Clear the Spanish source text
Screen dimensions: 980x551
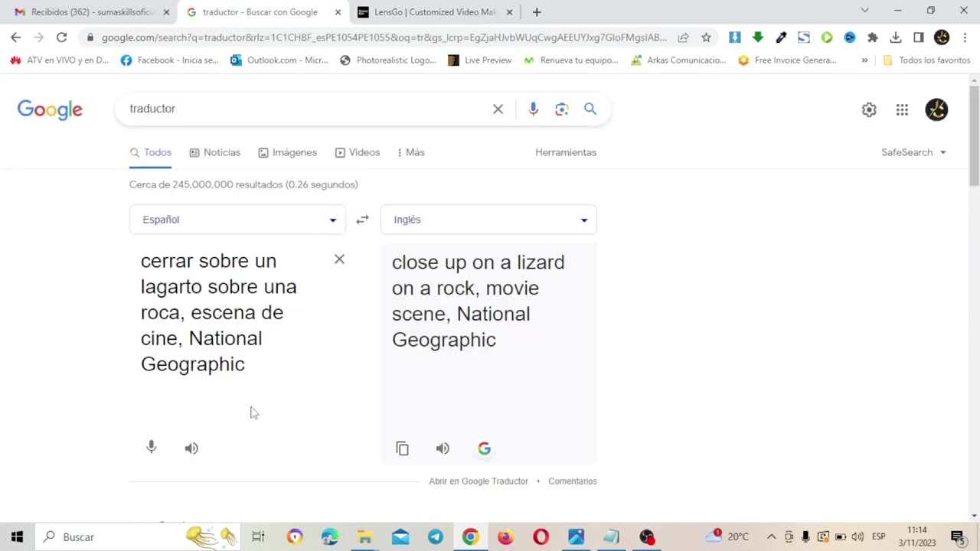[339, 259]
